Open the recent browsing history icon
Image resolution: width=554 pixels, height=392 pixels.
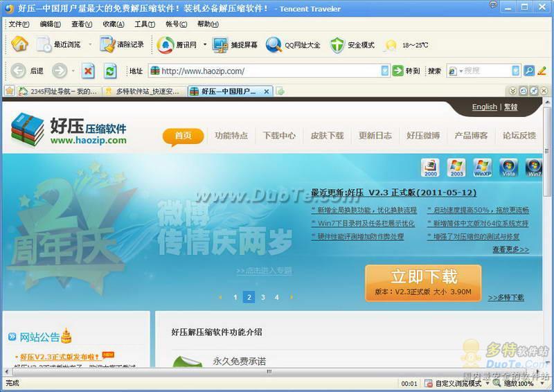[x=44, y=44]
